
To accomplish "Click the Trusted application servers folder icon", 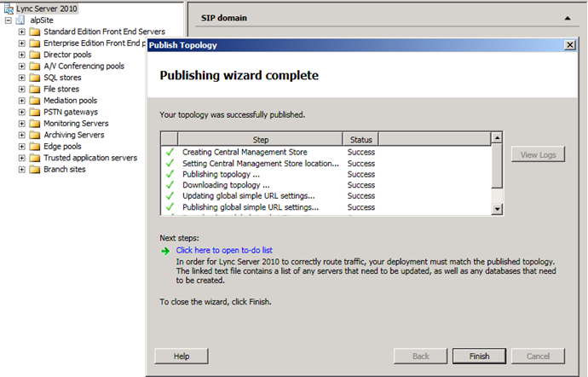I will point(35,158).
